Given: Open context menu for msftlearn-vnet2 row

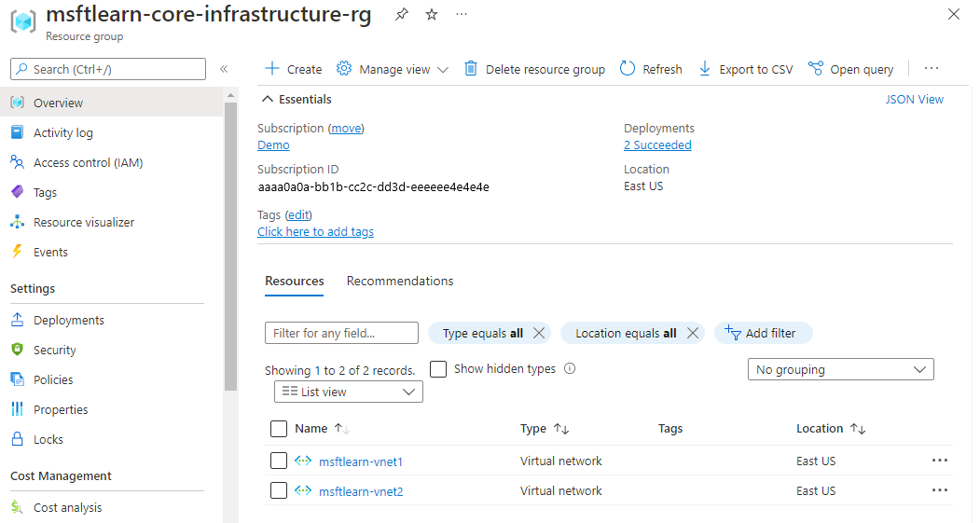Looking at the screenshot, I should 939,489.
